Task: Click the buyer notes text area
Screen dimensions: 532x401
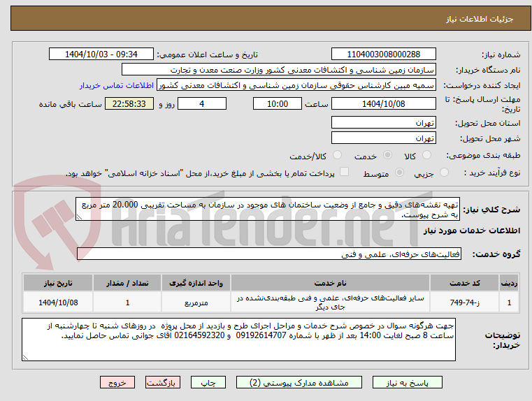Action: (x=238, y=340)
